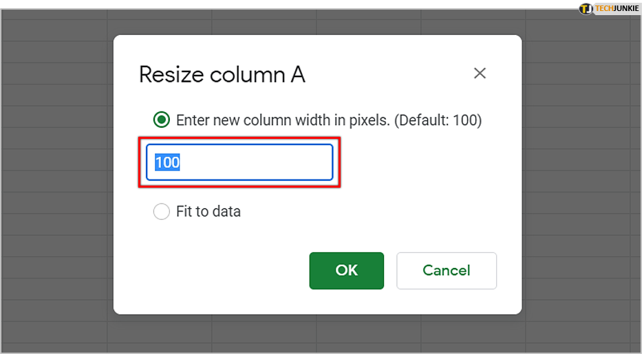Click the highlighted 100 value
The height and width of the screenshot is (354, 644).
click(x=167, y=162)
